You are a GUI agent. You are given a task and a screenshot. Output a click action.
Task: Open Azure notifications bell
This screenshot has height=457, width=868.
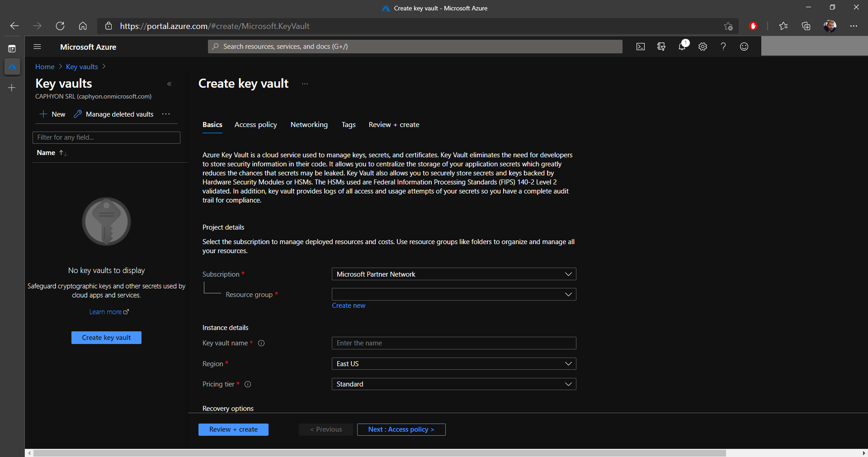tap(682, 47)
